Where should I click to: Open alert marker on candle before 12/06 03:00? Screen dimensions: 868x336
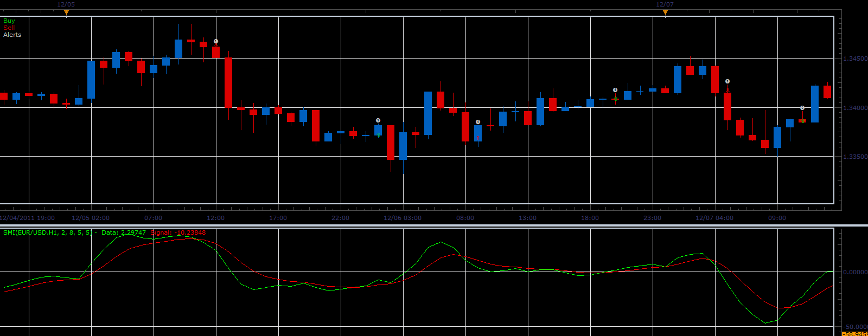point(378,120)
